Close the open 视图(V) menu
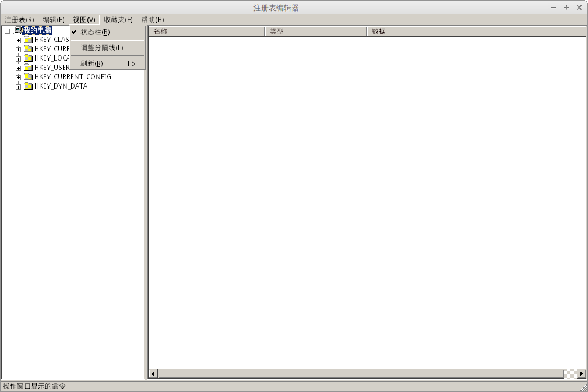This screenshot has height=392, width=588. pos(84,20)
